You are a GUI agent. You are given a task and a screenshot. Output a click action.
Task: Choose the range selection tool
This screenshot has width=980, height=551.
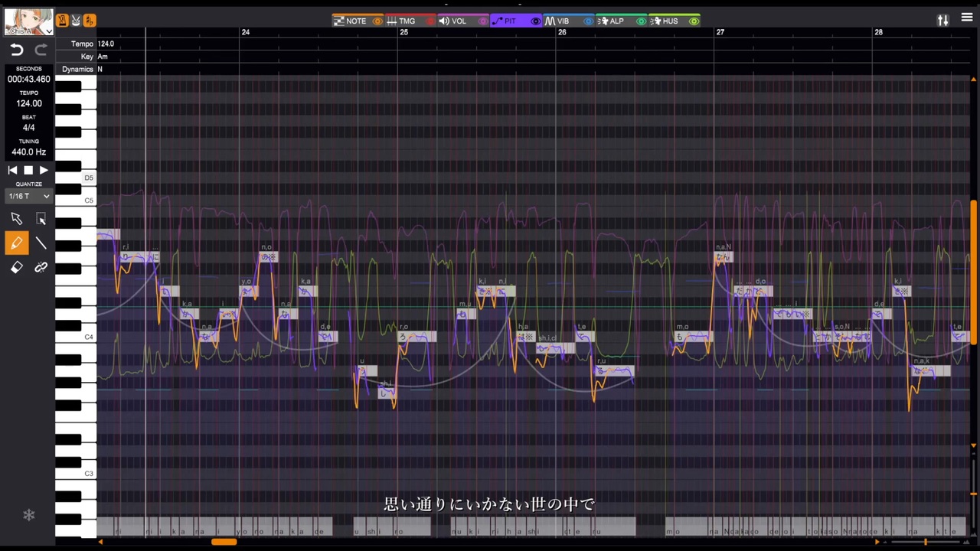click(x=41, y=219)
